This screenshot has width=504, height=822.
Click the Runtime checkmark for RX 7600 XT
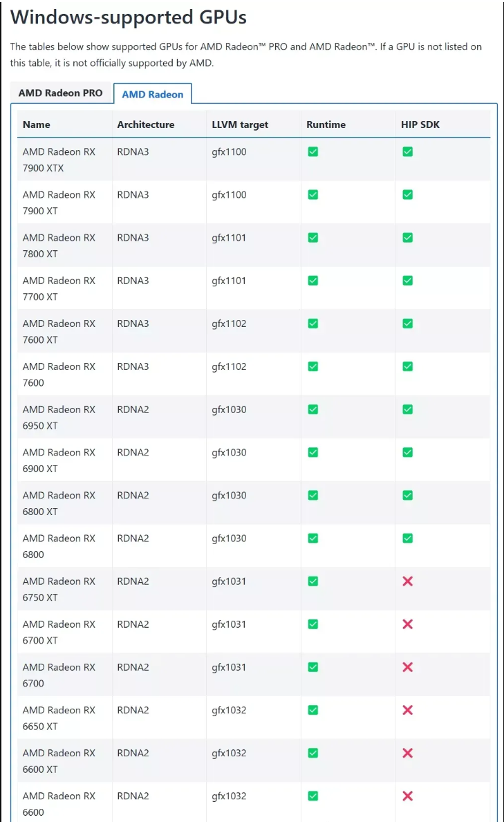pos(313,324)
